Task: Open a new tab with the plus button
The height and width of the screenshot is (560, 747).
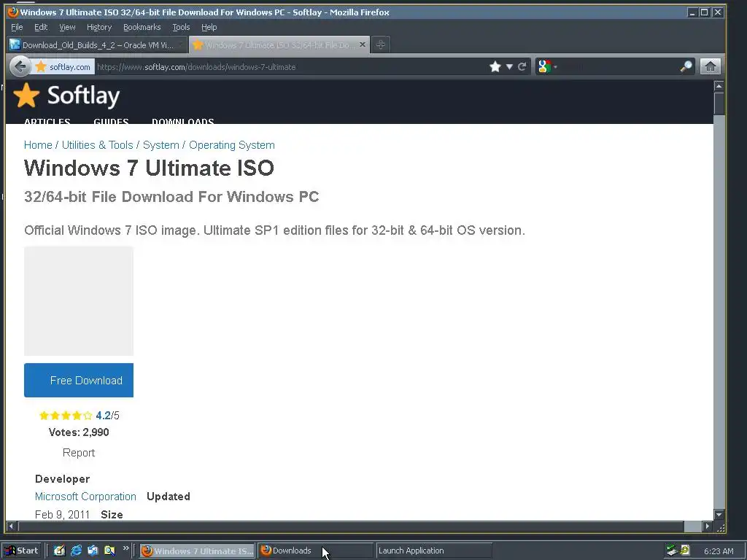Action: (x=380, y=44)
